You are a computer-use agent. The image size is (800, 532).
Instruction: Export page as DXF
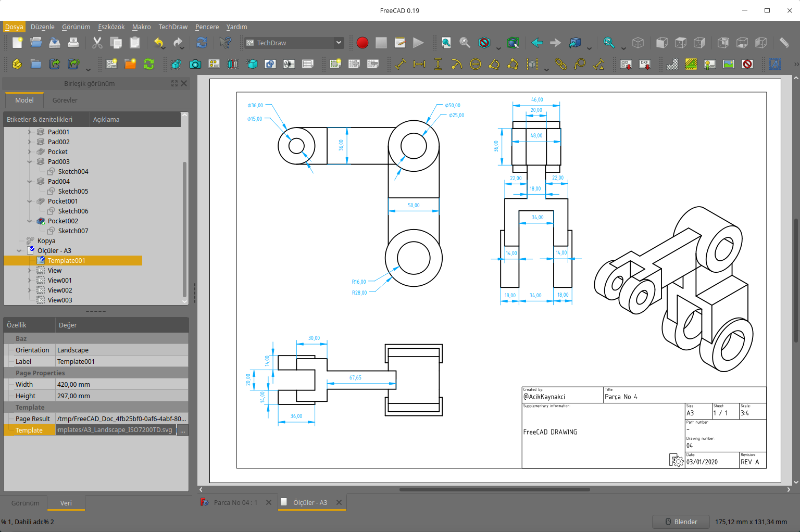click(645, 64)
